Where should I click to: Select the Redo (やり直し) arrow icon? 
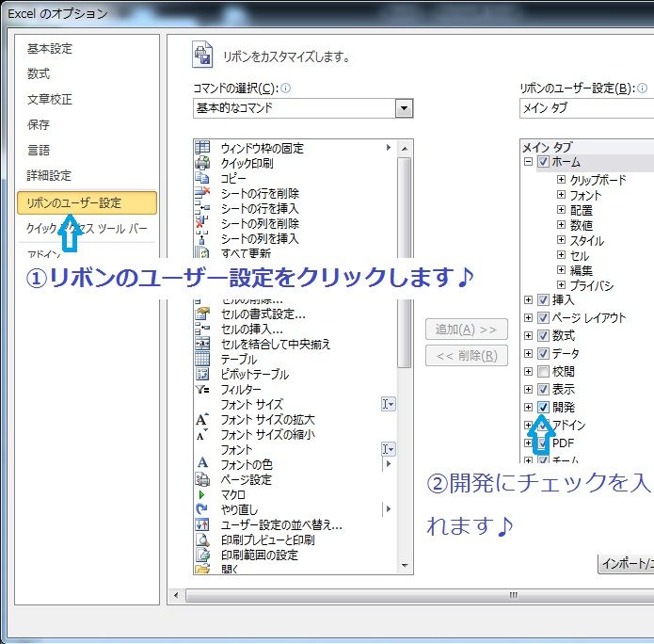pyautogui.click(x=202, y=509)
